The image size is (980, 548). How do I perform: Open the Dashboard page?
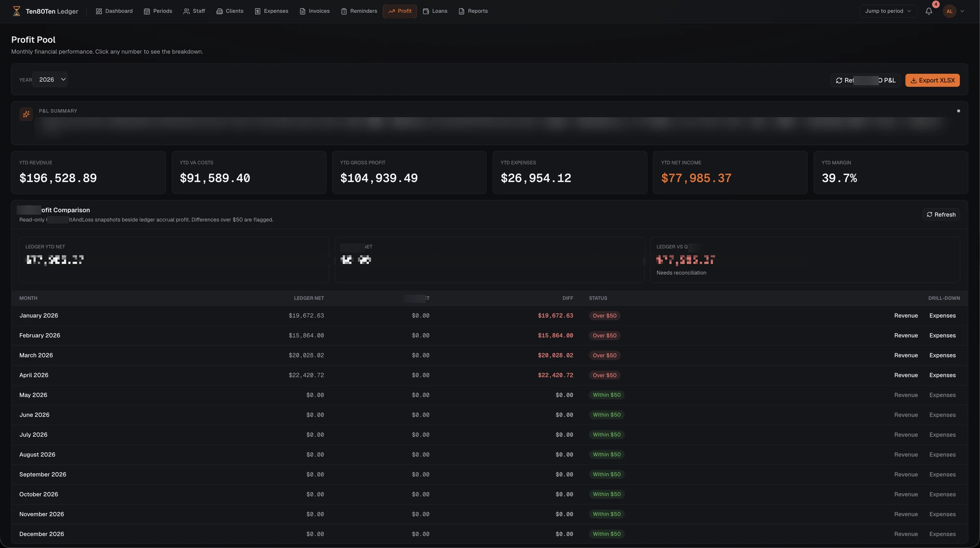tap(114, 11)
